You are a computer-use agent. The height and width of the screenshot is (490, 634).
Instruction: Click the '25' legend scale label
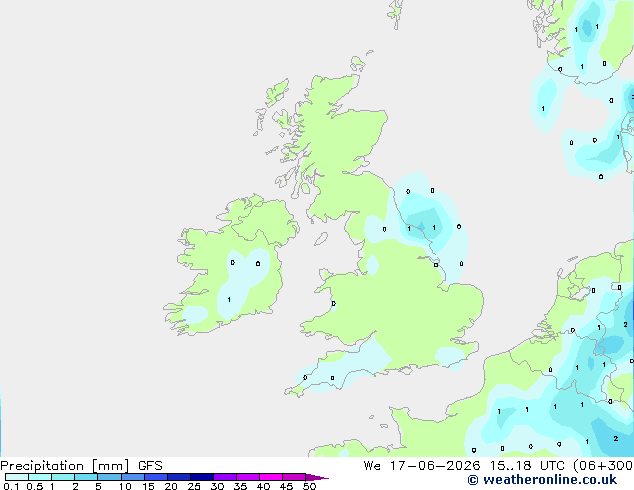tap(194, 486)
